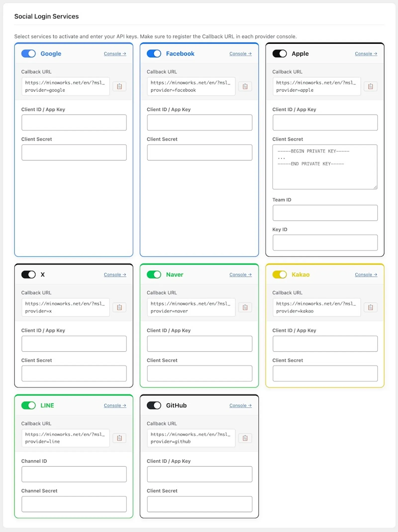Copy the Facebook callback URL

coord(245,86)
